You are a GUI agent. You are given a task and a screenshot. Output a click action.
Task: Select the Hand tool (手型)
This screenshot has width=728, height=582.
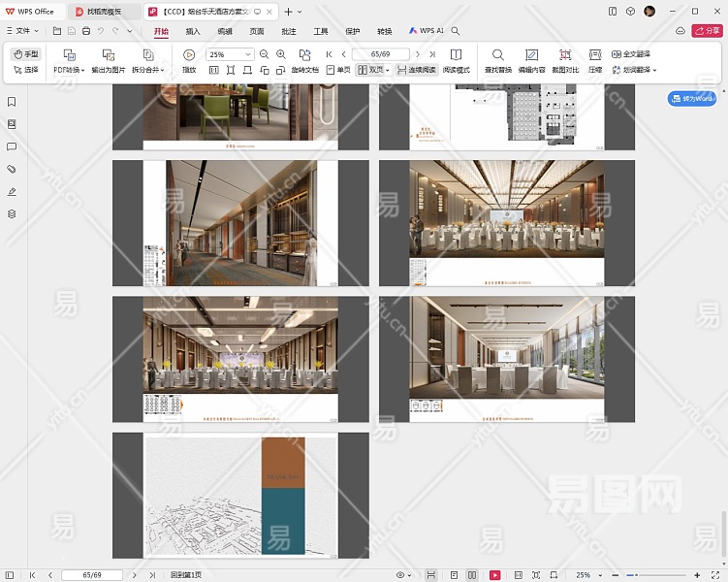click(26, 54)
